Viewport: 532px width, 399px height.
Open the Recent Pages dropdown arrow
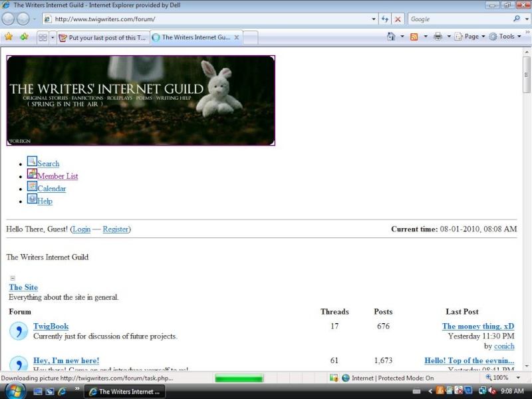click(35, 19)
